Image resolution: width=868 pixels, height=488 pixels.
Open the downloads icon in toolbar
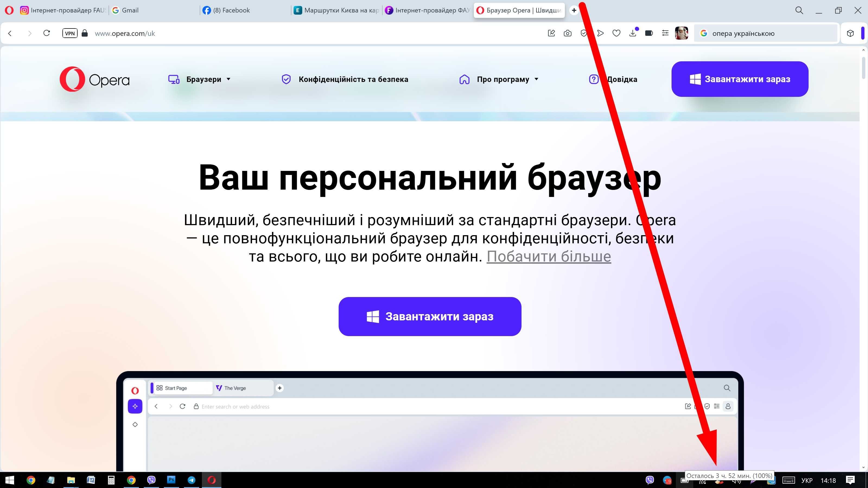click(633, 33)
